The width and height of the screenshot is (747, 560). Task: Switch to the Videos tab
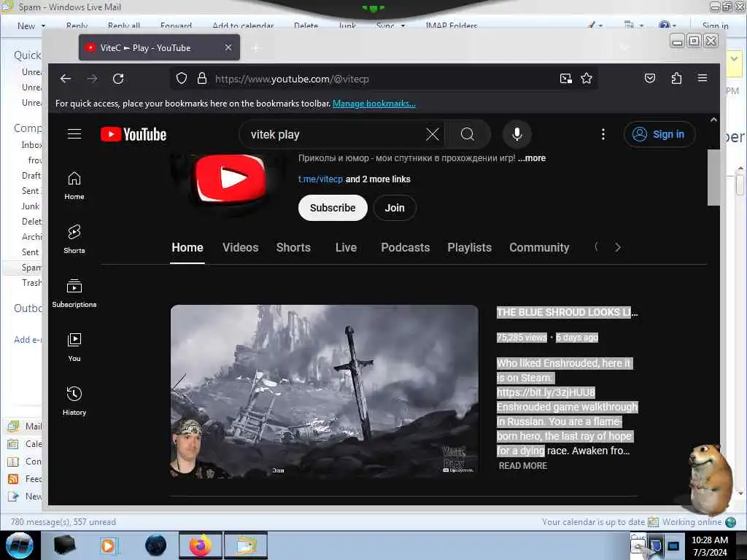click(240, 248)
